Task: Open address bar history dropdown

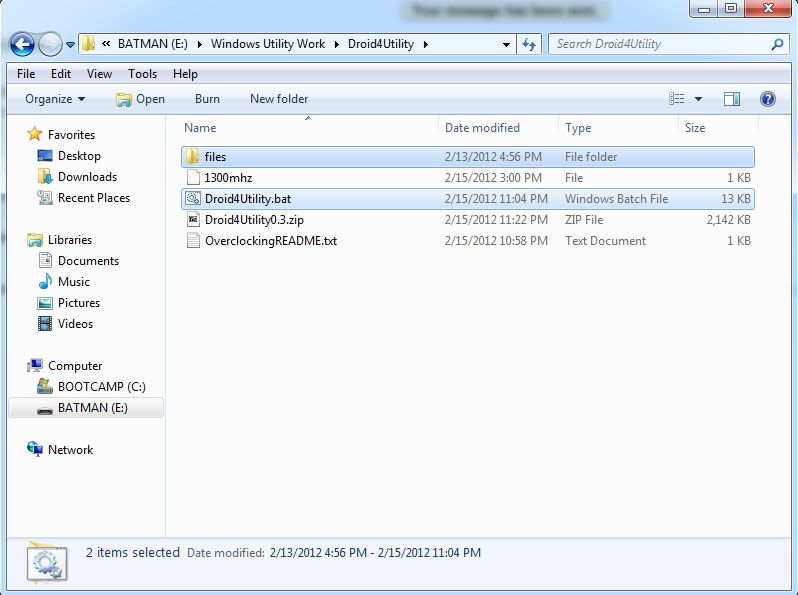Action: (506, 45)
